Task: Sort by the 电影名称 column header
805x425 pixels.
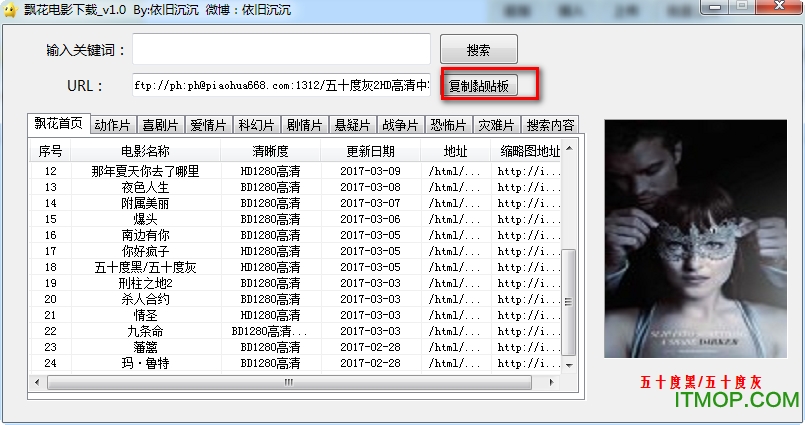Action: pos(145,151)
